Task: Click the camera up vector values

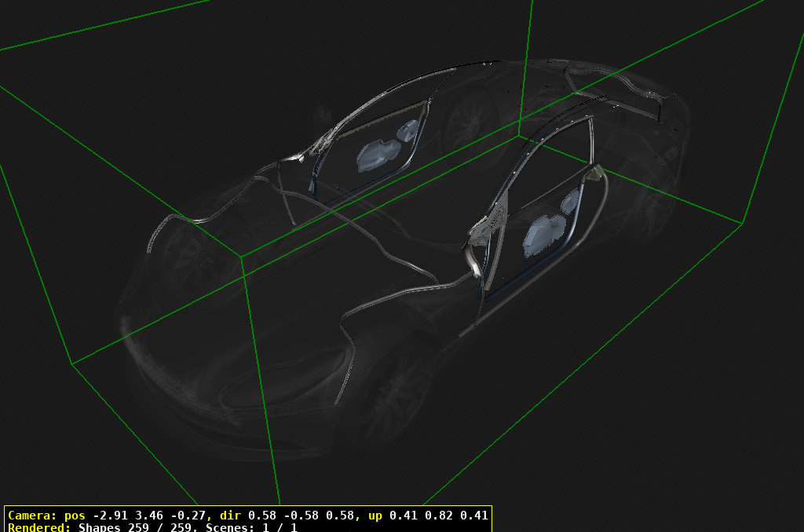Action: point(438,516)
